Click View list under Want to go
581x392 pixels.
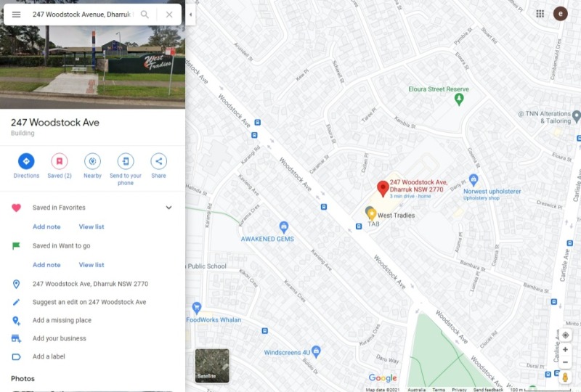(92, 265)
